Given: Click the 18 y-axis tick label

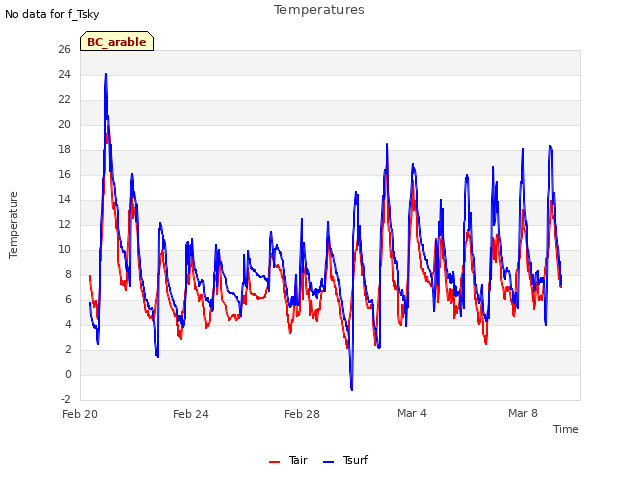Looking at the screenshot, I should point(64,149).
